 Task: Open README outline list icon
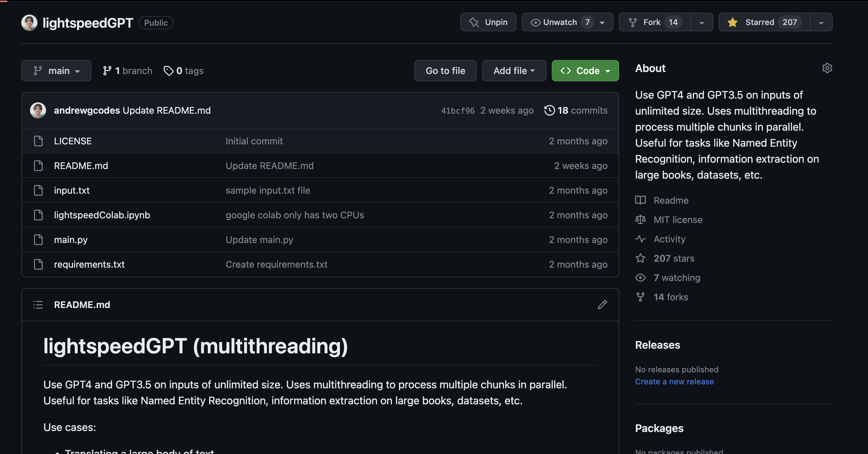click(x=38, y=305)
